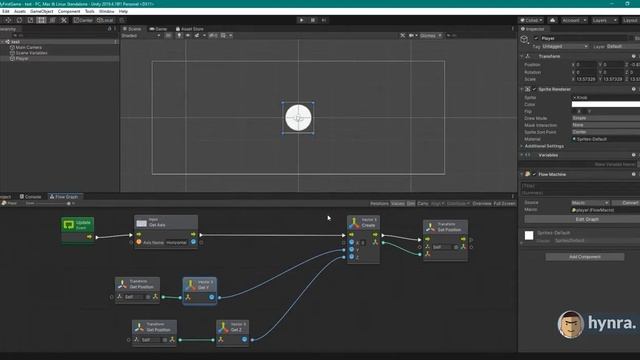Viewport: 640px width, 360px height.
Task: Select the Move tool in the toolbar
Action: (x=8, y=20)
